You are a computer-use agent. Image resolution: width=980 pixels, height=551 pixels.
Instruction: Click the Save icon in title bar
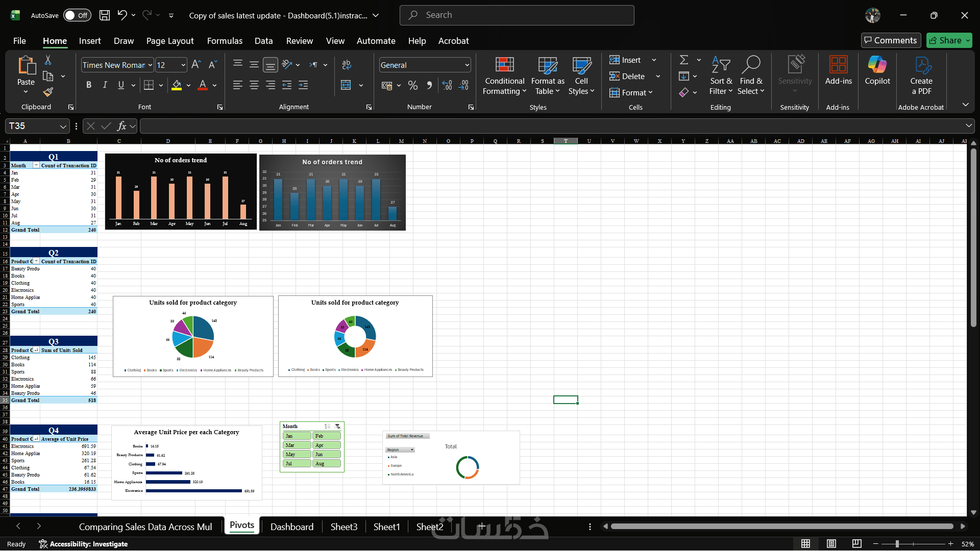point(105,15)
